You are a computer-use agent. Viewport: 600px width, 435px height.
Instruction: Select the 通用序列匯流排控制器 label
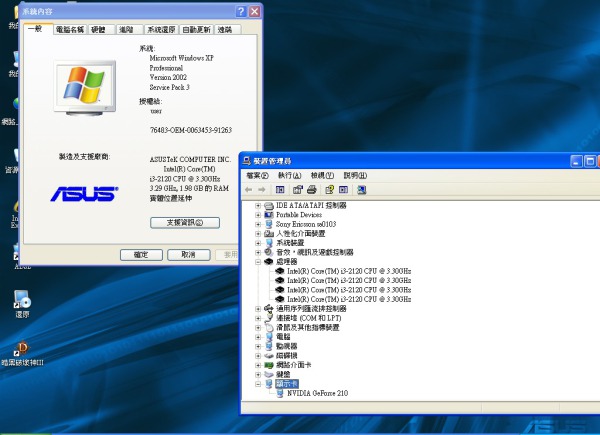click(x=311, y=308)
